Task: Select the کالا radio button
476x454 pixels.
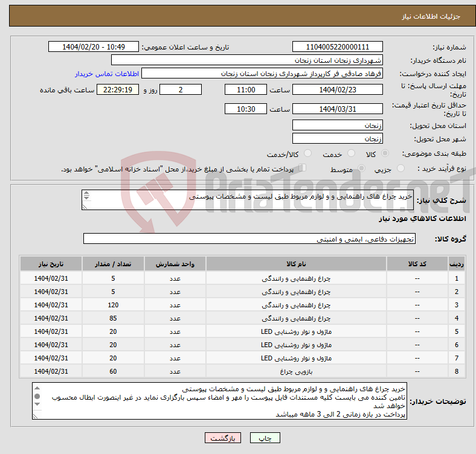Action: [385, 153]
